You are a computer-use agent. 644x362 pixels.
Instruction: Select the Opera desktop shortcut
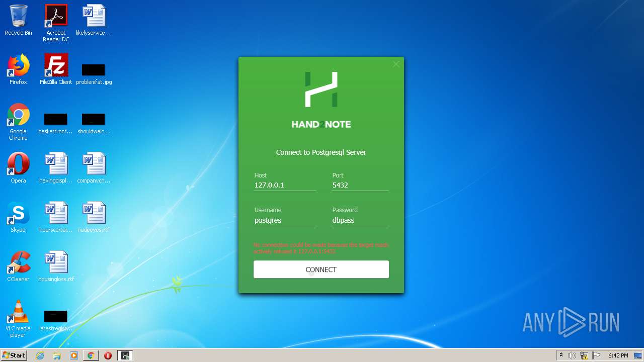[x=18, y=168]
